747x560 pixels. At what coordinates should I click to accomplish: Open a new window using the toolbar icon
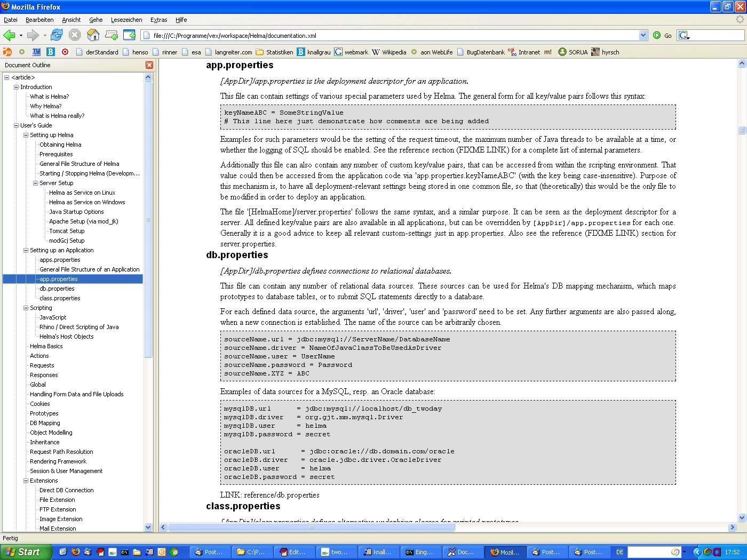coord(130,35)
